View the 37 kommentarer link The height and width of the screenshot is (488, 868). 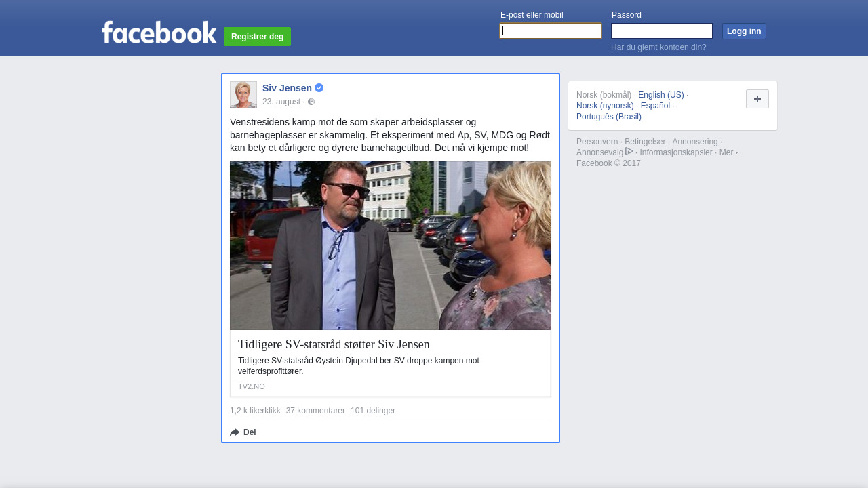tap(315, 411)
